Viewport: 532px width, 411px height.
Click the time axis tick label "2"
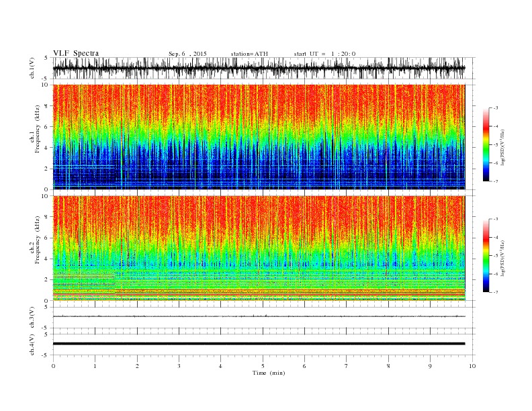coord(137,366)
